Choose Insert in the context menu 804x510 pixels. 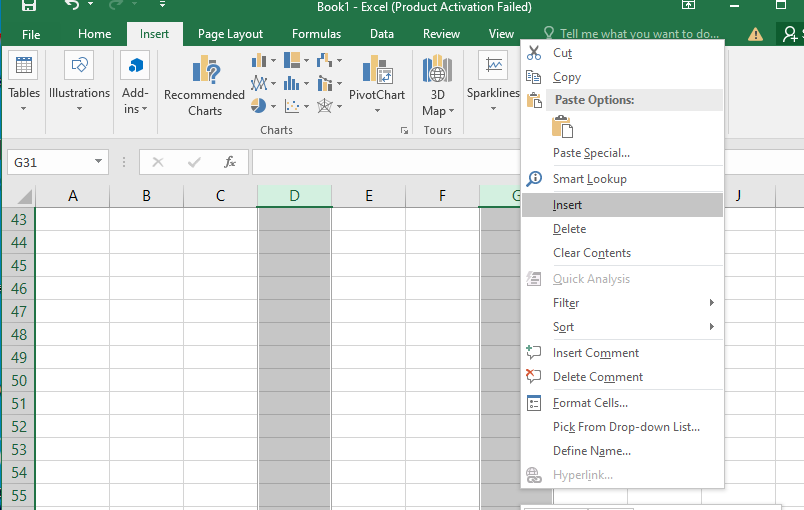click(x=622, y=205)
